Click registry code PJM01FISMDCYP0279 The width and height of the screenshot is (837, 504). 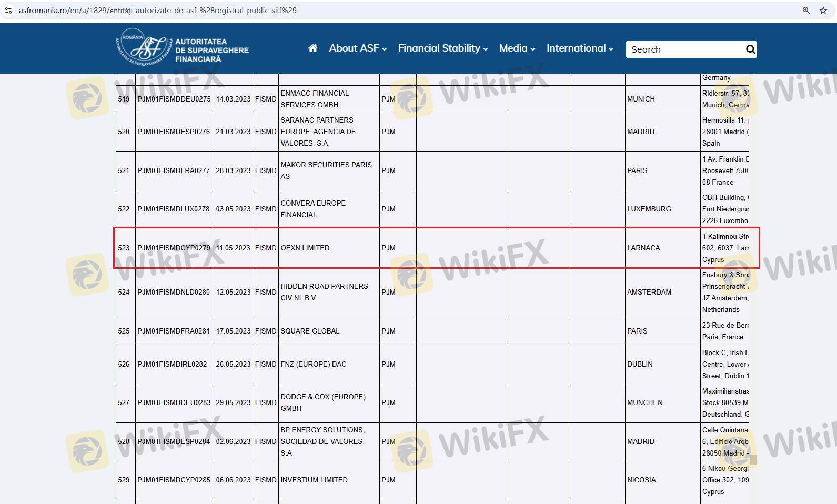pos(174,248)
